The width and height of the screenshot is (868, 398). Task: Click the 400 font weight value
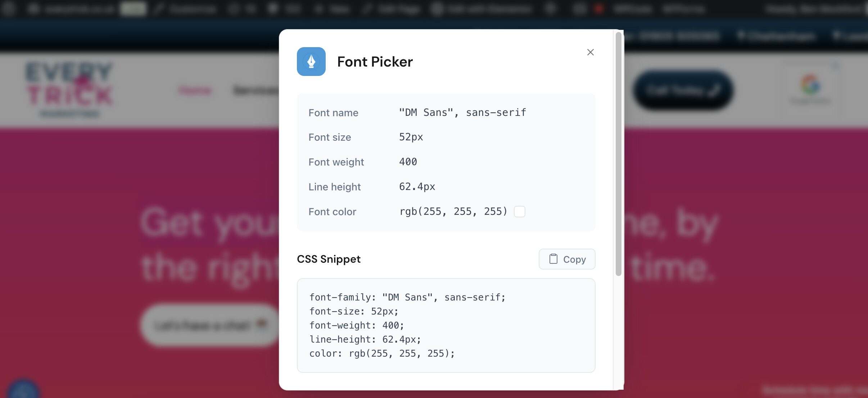tap(408, 162)
